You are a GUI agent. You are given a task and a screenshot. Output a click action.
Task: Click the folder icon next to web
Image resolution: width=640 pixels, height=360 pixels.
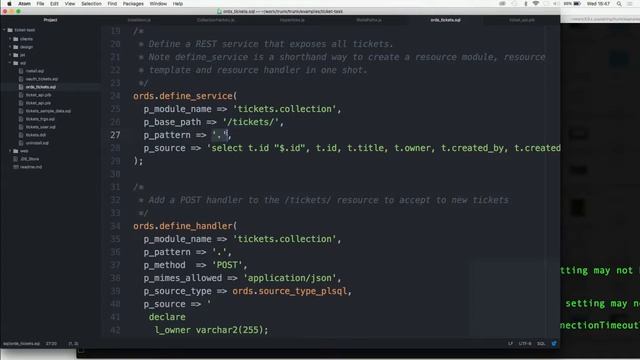point(16,151)
